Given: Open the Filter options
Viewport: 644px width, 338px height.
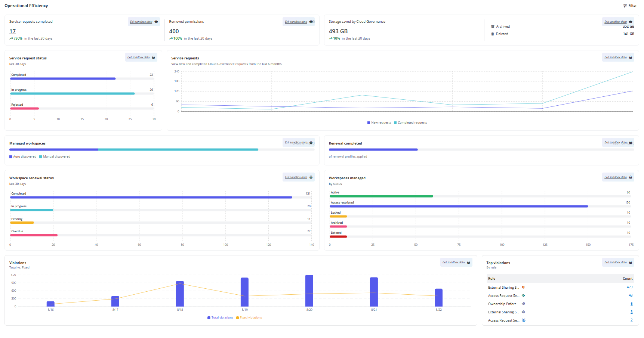Looking at the screenshot, I should 630,6.
